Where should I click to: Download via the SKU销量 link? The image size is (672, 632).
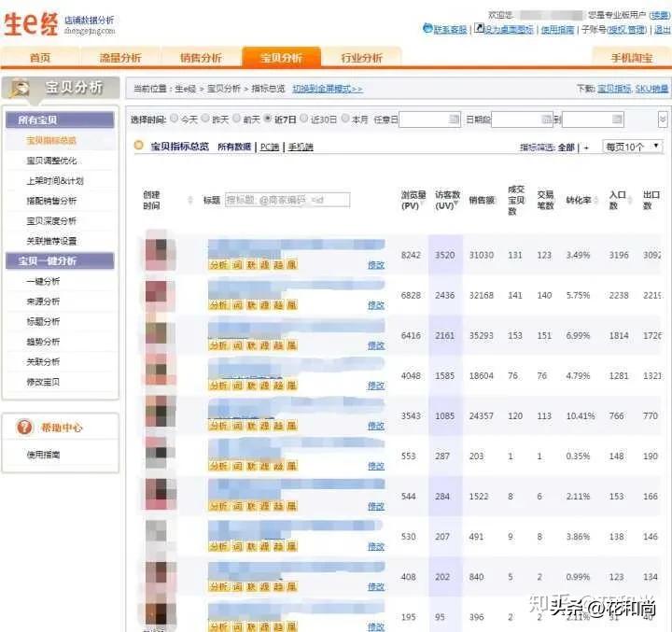pos(651,89)
